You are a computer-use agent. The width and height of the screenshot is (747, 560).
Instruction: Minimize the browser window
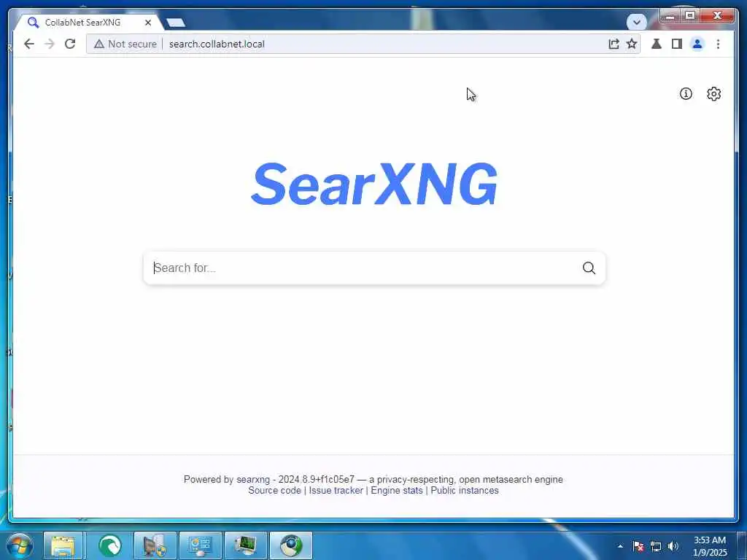point(670,16)
